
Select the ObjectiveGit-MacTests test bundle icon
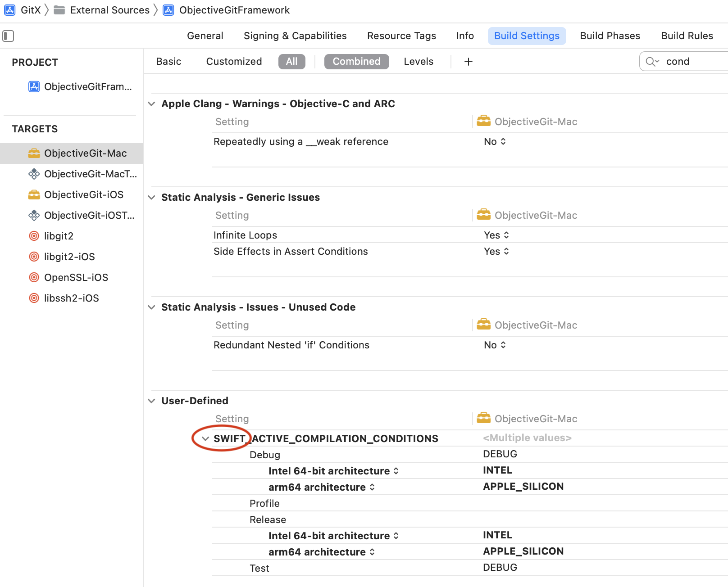pyautogui.click(x=34, y=174)
